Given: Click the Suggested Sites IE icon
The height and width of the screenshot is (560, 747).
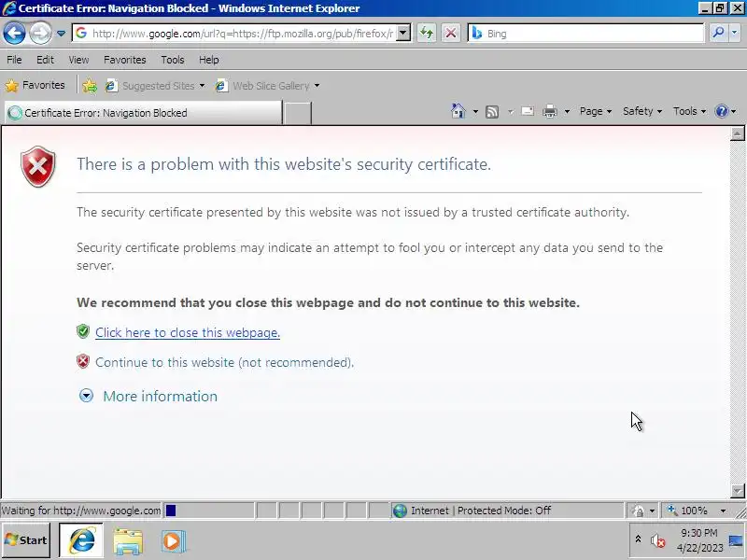Looking at the screenshot, I should click(111, 86).
